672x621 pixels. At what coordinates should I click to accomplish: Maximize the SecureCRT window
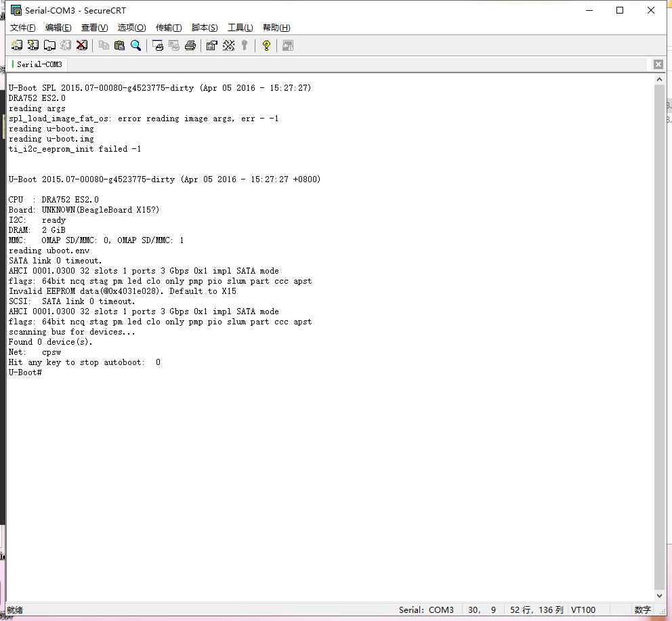(x=620, y=10)
